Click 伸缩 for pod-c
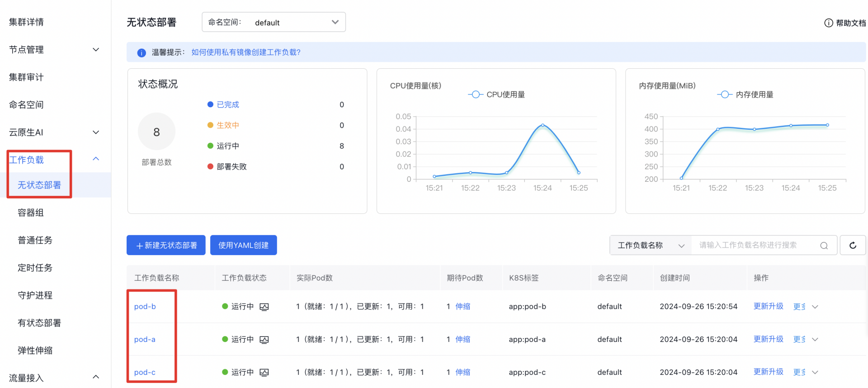This screenshot has height=388, width=868. tap(463, 372)
